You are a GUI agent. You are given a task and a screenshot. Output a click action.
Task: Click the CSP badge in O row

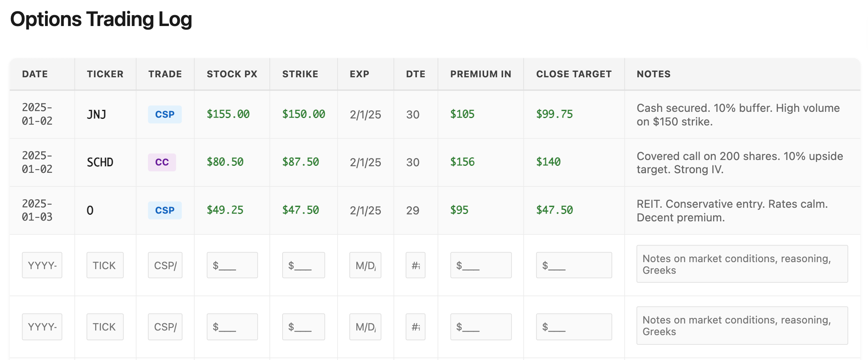coord(165,210)
